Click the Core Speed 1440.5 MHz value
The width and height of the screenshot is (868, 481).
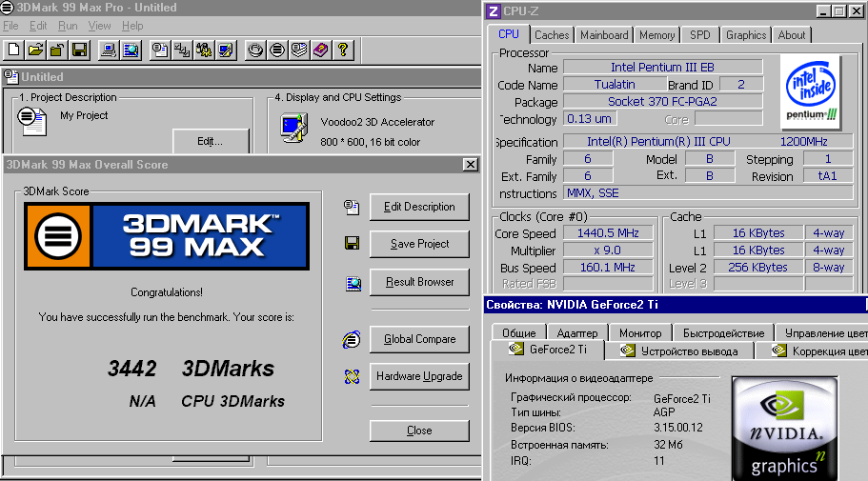point(608,233)
